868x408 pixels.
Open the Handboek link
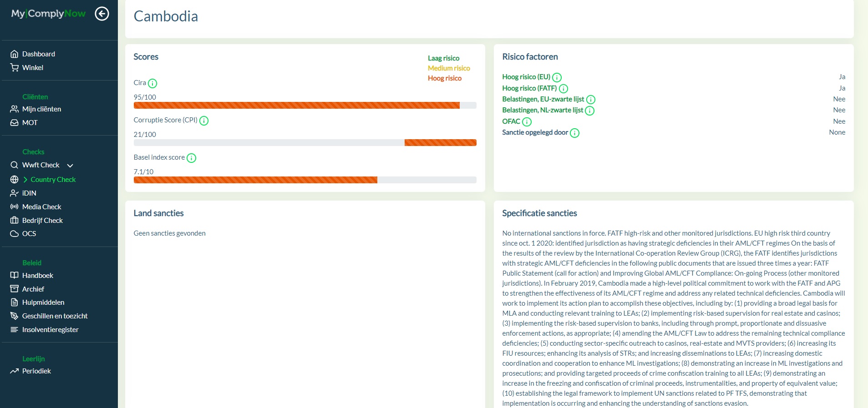coord(37,276)
